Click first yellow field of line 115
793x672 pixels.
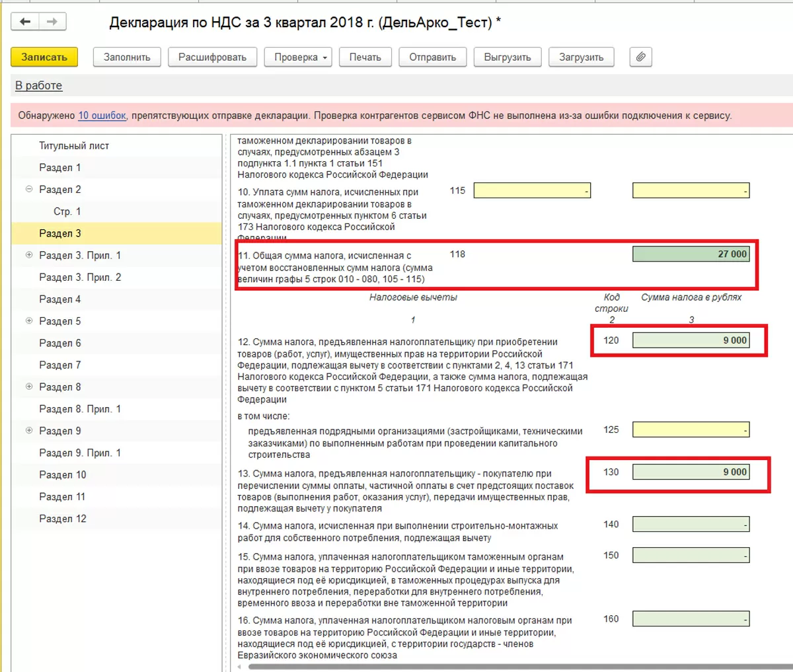click(x=532, y=190)
